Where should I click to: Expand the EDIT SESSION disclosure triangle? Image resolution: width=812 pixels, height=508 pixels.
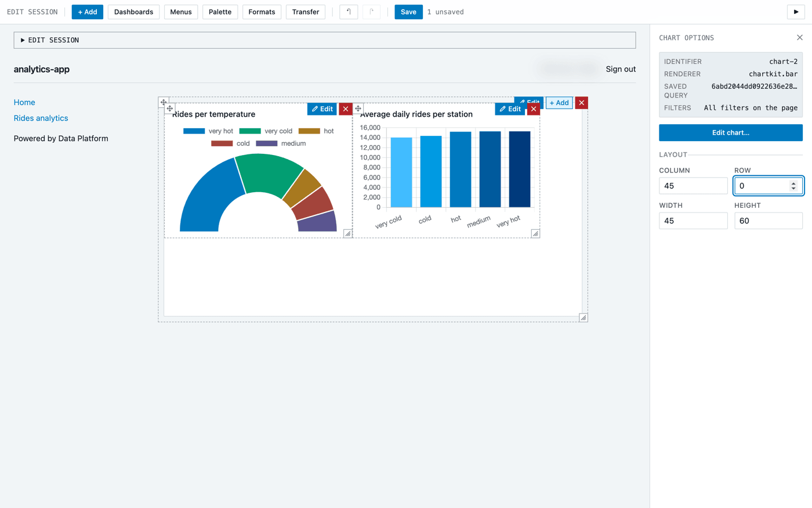click(23, 40)
